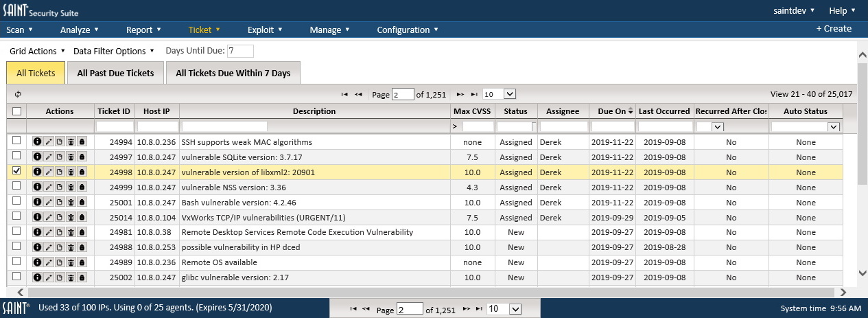Image resolution: width=868 pixels, height=318 pixels.
Task: Open the Grid Actions dropdown
Action: (x=37, y=51)
